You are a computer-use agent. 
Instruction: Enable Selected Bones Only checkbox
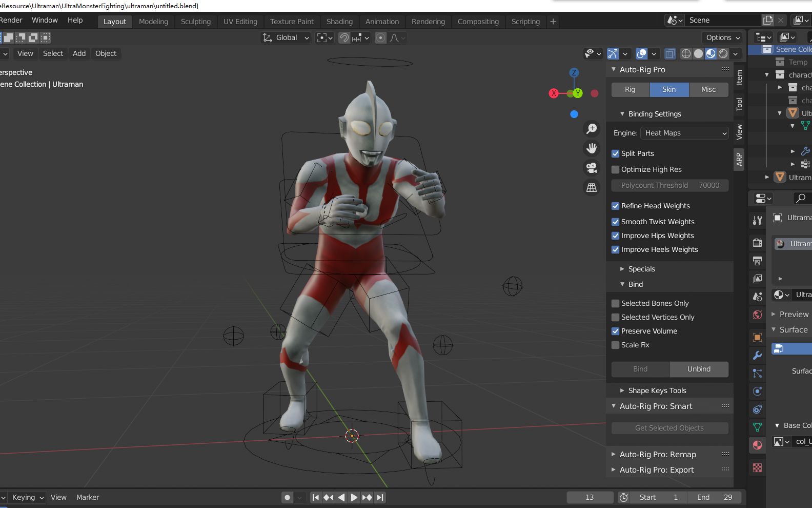615,303
